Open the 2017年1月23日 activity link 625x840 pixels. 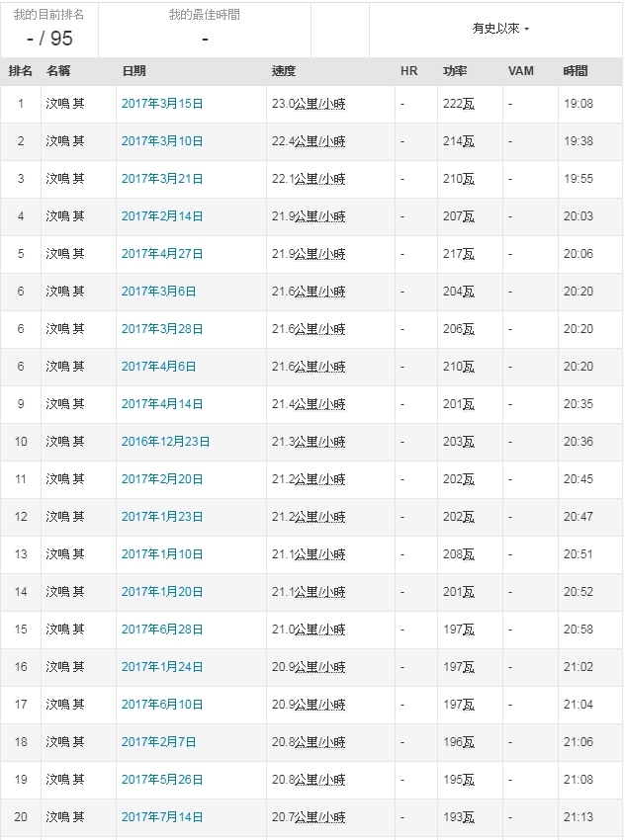162,517
